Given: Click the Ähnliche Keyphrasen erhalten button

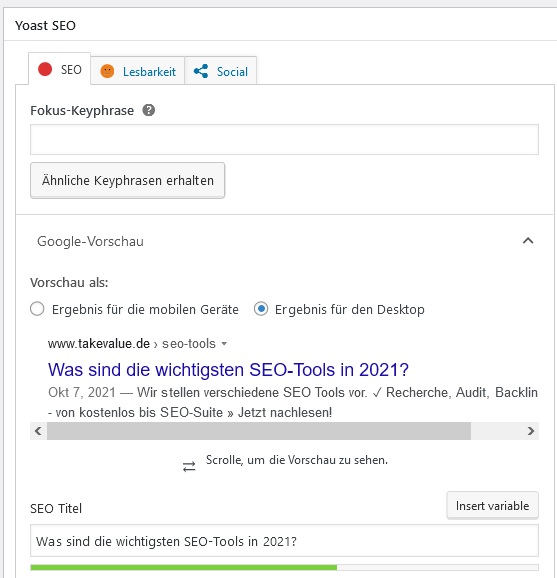Looking at the screenshot, I should click(128, 180).
